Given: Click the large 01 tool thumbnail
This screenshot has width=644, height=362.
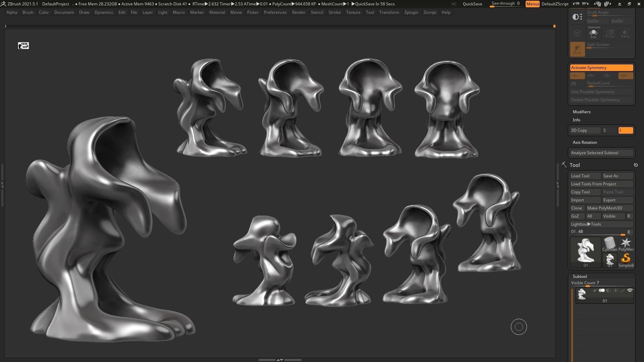Looking at the screenshot, I should 585,252.
